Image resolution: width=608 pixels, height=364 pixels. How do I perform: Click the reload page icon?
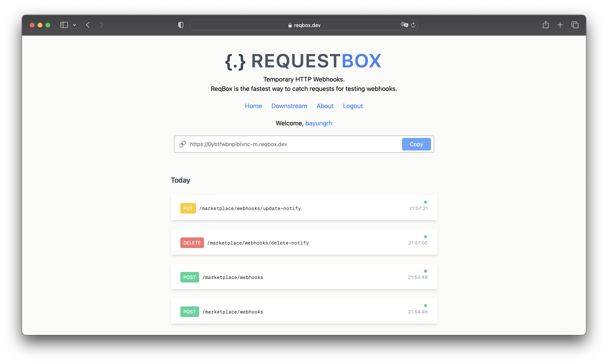[413, 25]
